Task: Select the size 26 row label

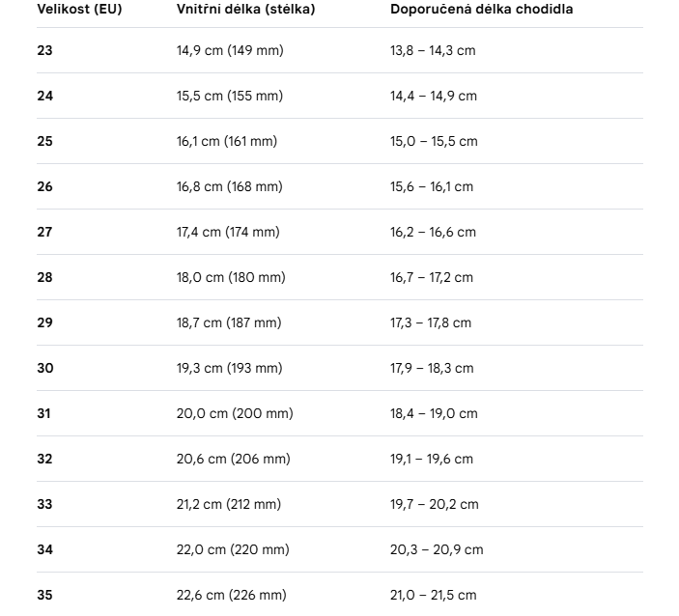Action: (x=44, y=186)
